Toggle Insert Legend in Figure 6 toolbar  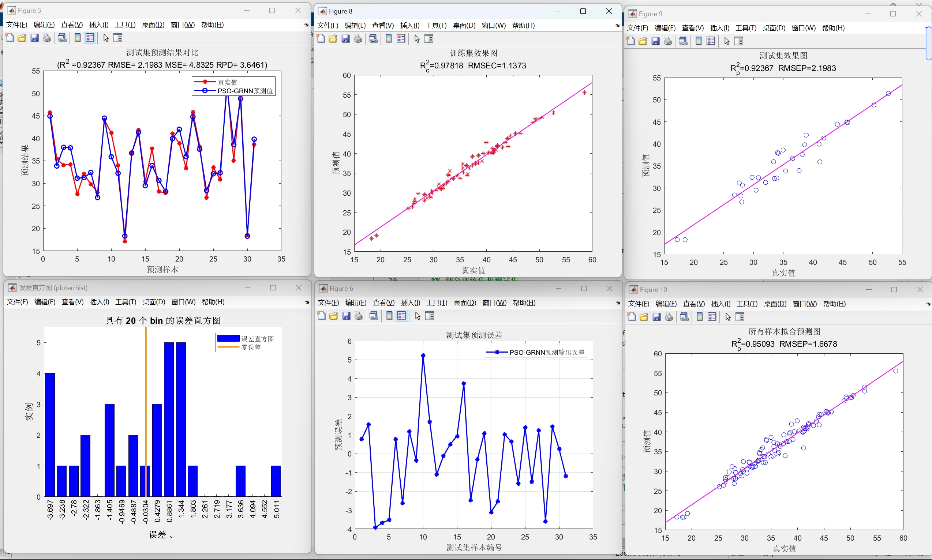[402, 316]
